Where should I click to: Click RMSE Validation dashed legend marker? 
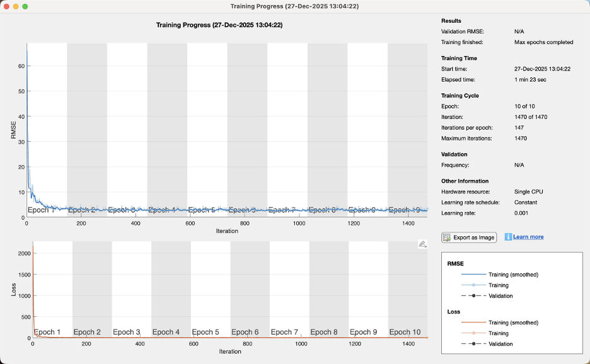point(473,296)
